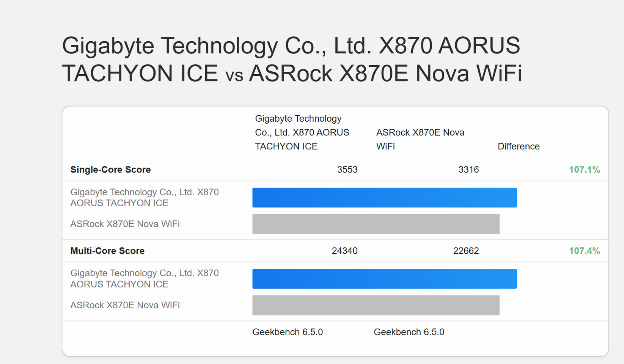Click the single-core score value 3553
624x364 pixels.
tap(347, 169)
